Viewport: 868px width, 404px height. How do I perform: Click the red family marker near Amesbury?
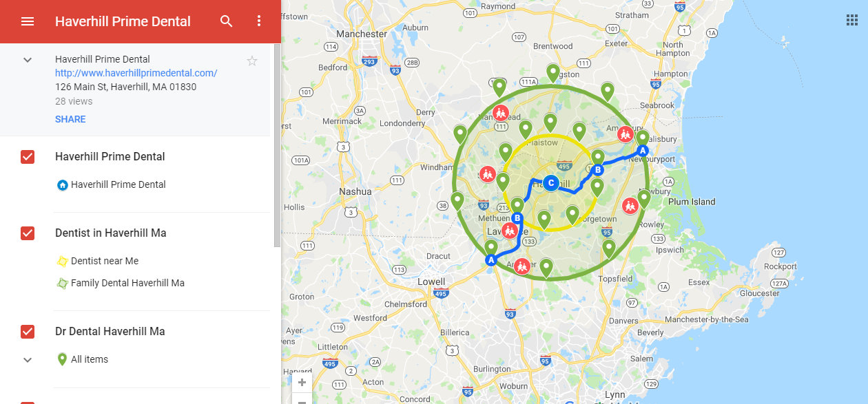626,134
